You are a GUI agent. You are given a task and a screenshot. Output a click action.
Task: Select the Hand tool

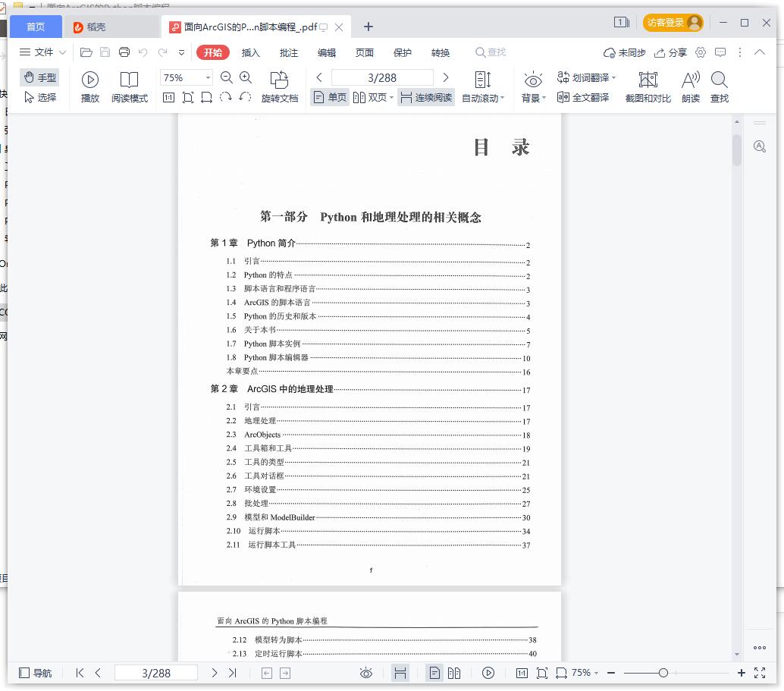click(40, 77)
